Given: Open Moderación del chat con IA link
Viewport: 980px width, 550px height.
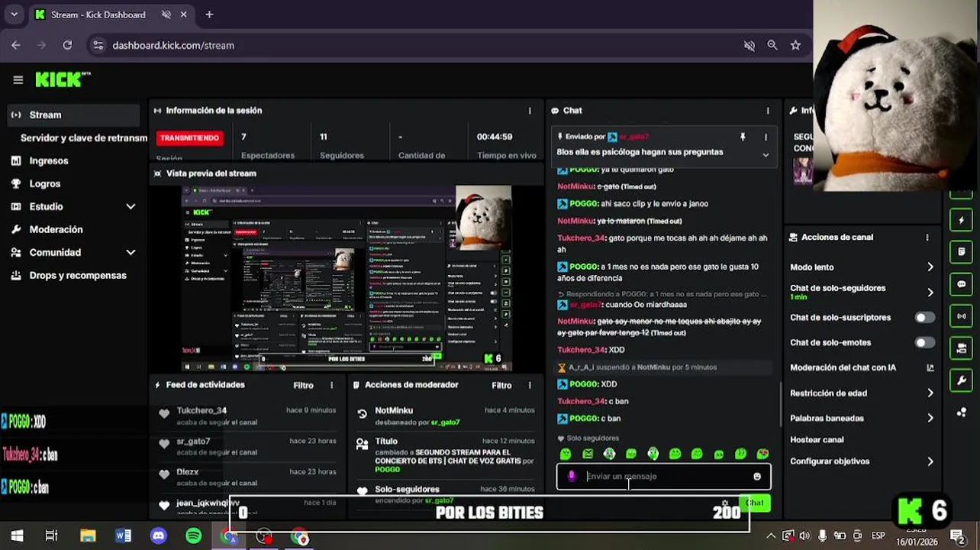Looking at the screenshot, I should point(862,367).
